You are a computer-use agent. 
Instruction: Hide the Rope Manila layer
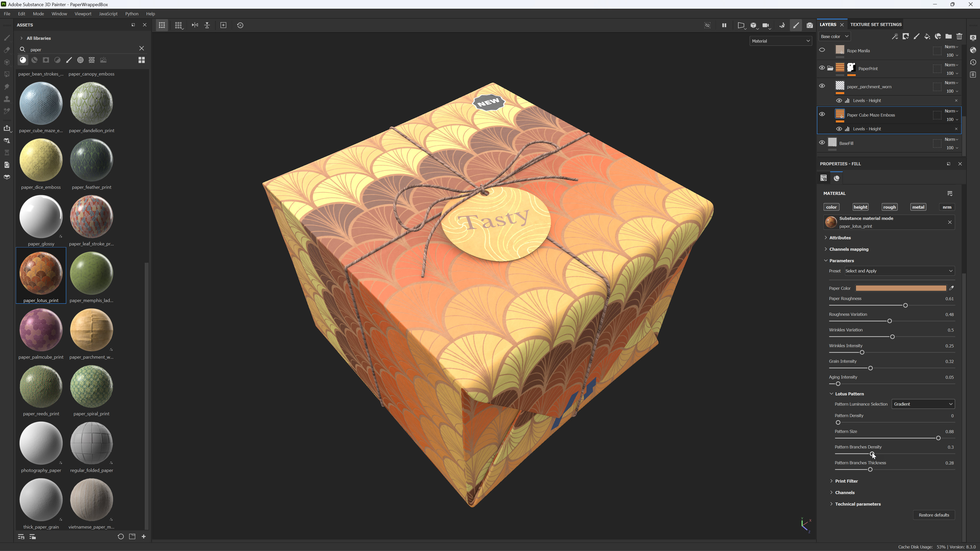[x=822, y=50]
